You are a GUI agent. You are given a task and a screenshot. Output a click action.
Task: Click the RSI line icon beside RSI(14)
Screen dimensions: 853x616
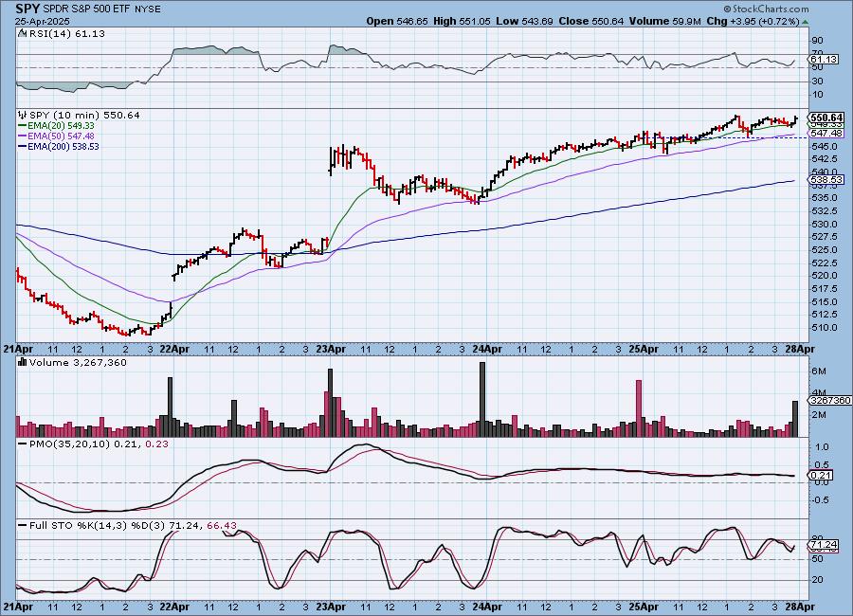[23, 33]
